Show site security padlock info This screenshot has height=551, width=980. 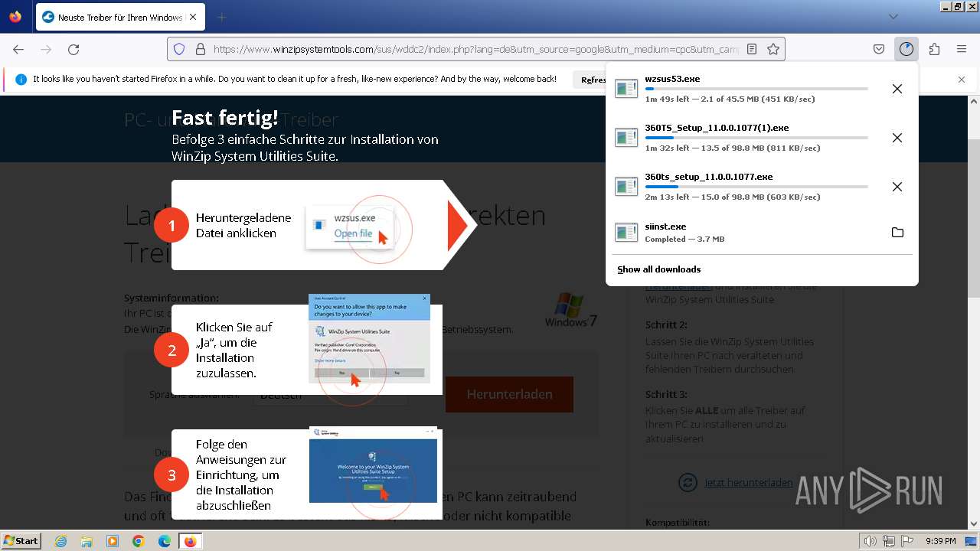(201, 49)
